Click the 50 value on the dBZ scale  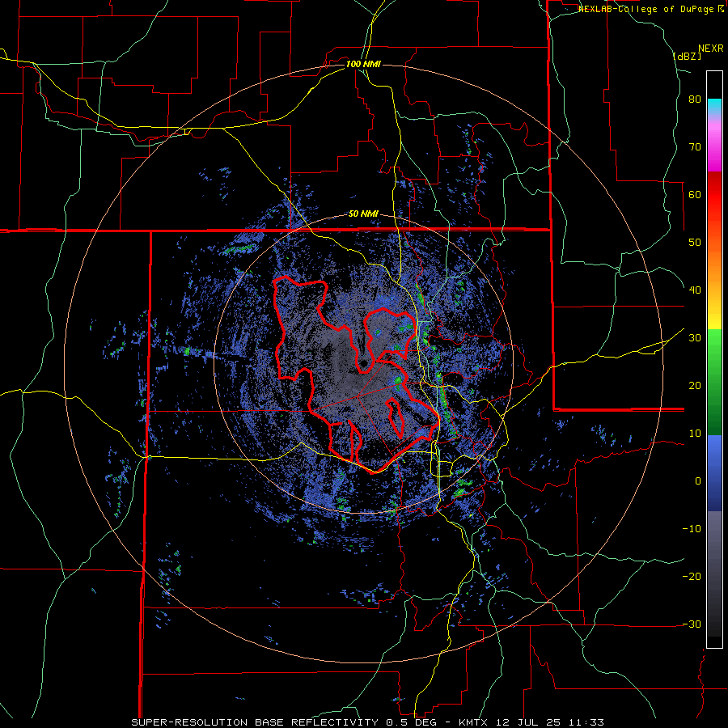695,243
